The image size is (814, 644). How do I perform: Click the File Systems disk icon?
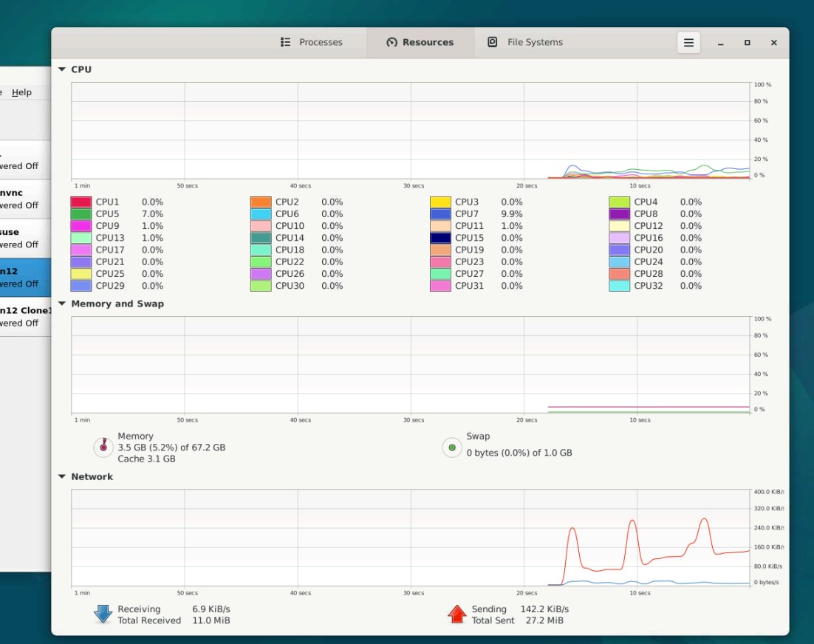pyautogui.click(x=493, y=43)
